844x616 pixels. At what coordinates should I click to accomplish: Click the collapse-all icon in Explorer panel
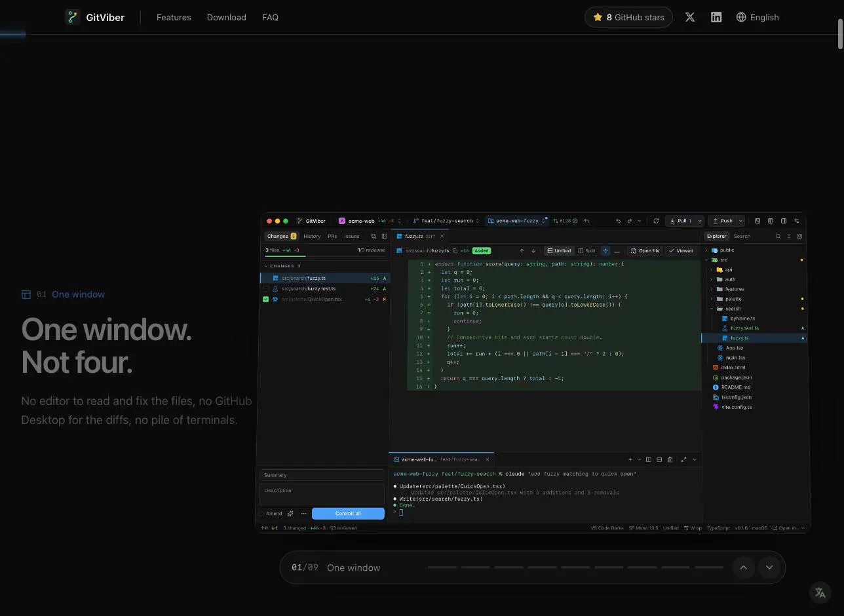click(789, 237)
